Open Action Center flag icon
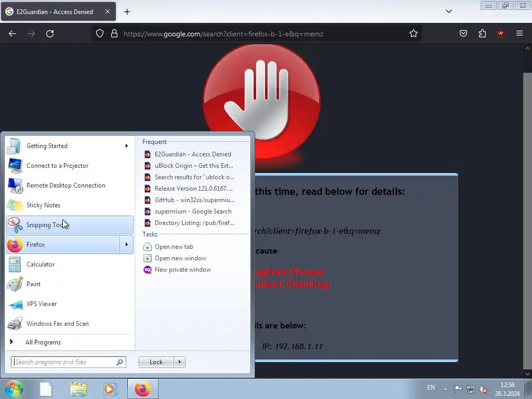532x399 pixels. pyautogui.click(x=458, y=389)
